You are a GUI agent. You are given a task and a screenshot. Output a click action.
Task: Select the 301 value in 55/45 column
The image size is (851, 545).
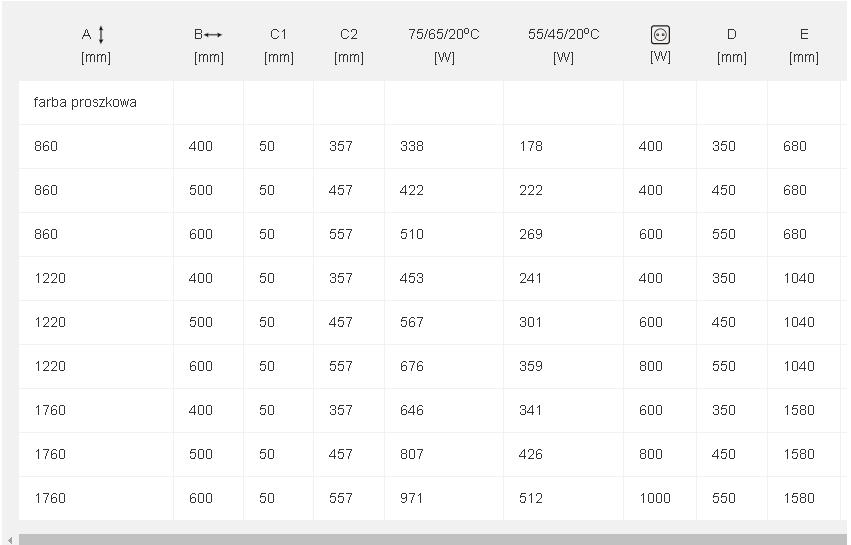[x=530, y=322]
